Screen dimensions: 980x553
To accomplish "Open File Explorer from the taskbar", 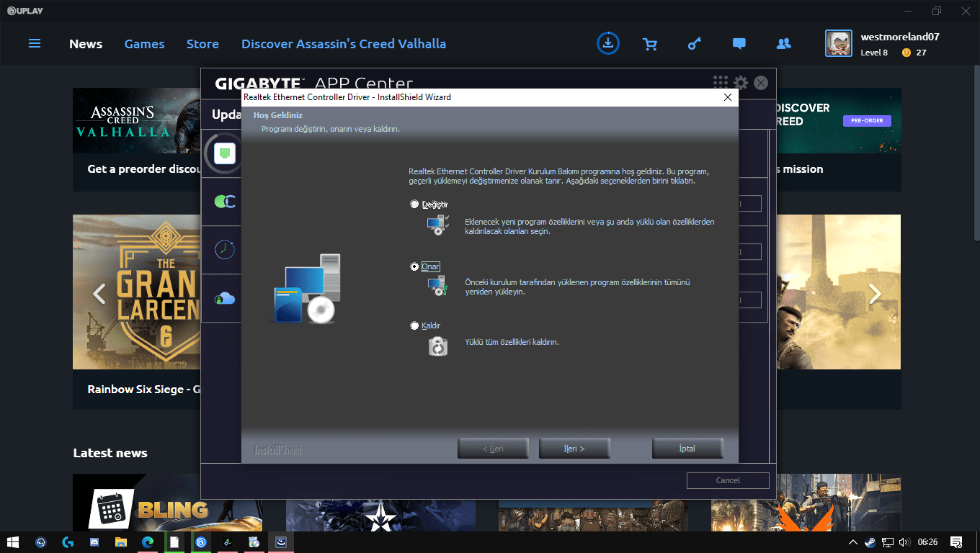I will point(120,542).
